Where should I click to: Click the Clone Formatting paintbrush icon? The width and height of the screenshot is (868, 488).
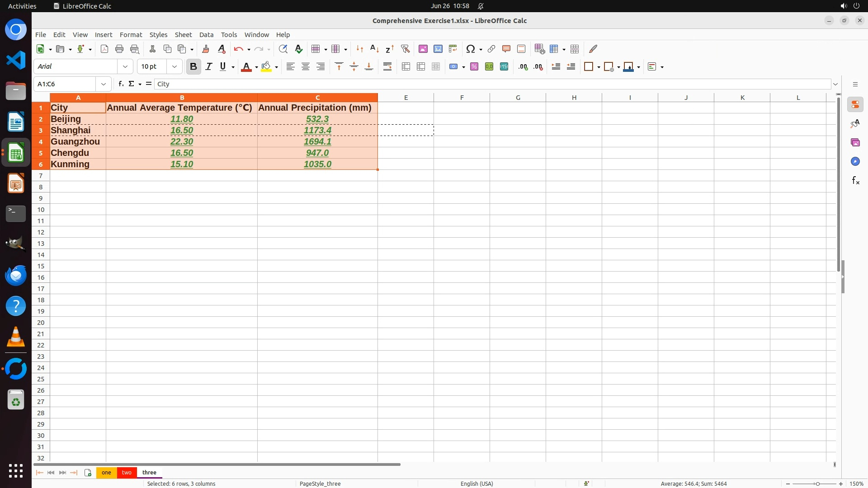pos(206,49)
